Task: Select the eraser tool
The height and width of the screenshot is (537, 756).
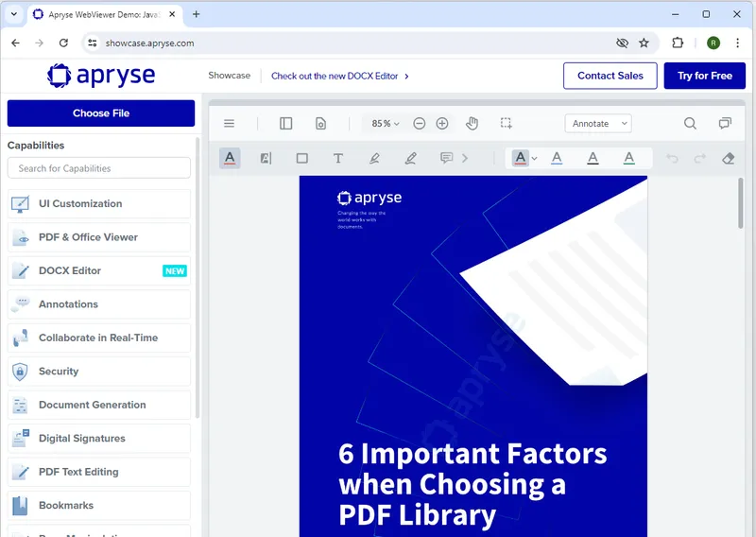Action: 728,158
